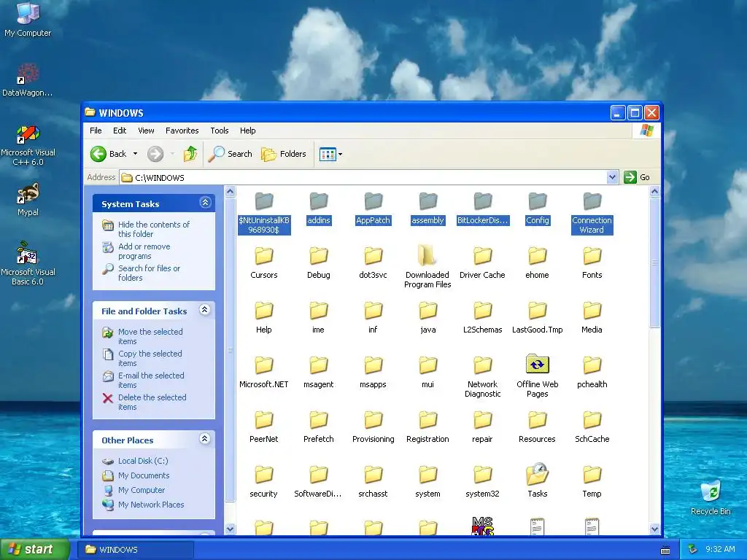This screenshot has width=747, height=560.
Task: Expand the Address bar dropdown
Action: 612,178
